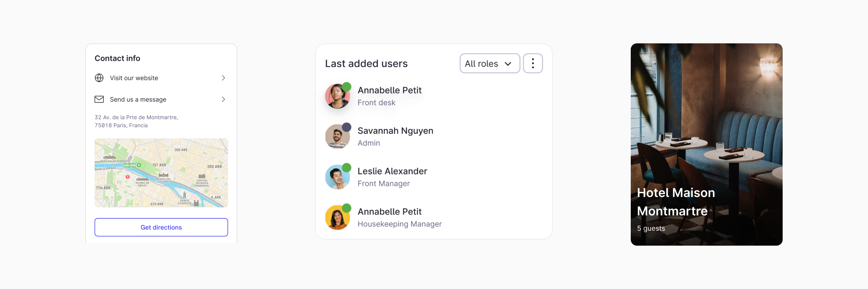Click the red location pin on the map

(x=128, y=177)
